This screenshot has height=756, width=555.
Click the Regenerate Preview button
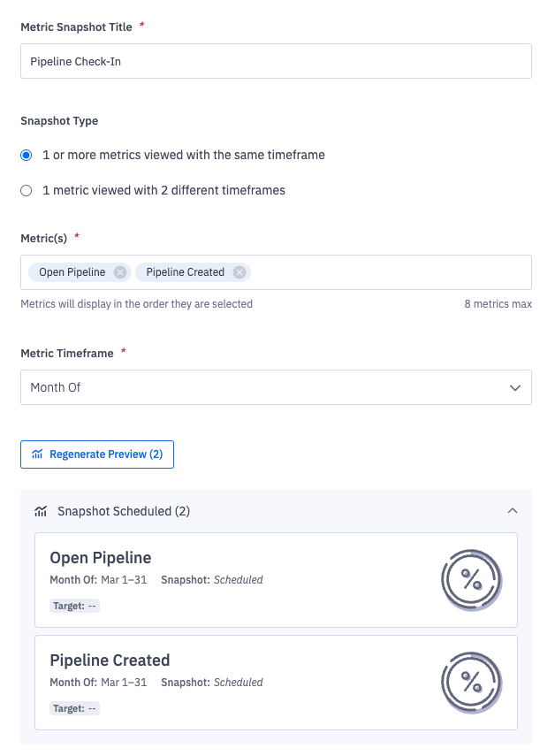tap(97, 454)
